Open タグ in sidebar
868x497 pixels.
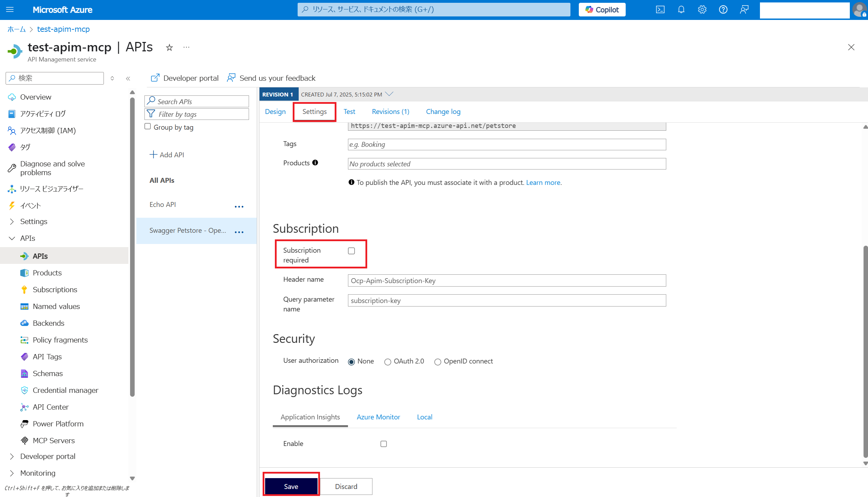[25, 147]
